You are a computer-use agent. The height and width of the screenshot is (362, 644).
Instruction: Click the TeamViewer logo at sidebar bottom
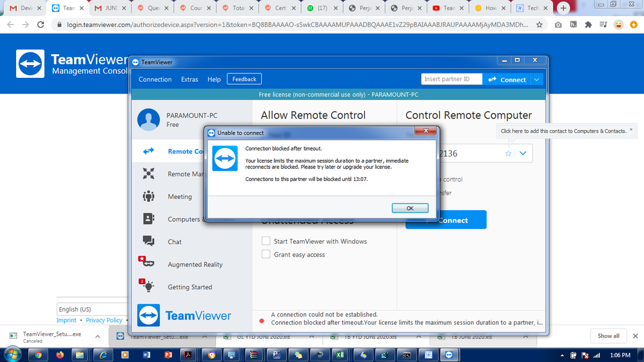click(x=184, y=315)
